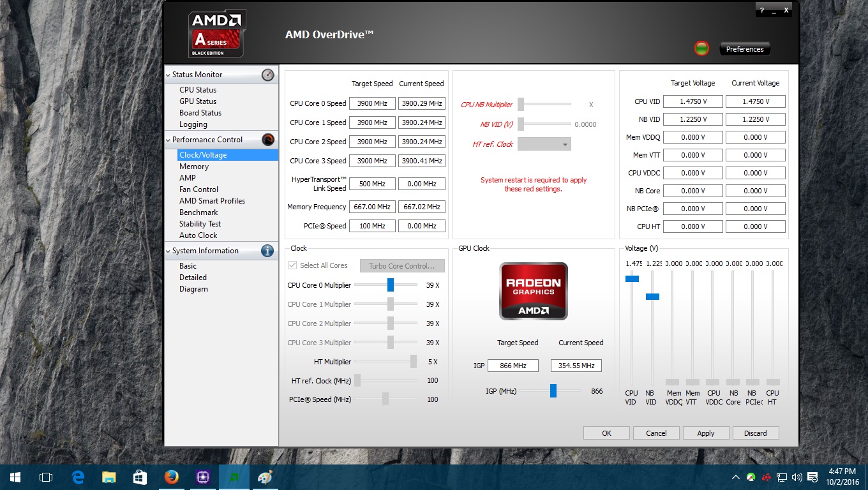Open File Explorer from the taskbar
This screenshot has height=490, width=868.
tap(108, 477)
